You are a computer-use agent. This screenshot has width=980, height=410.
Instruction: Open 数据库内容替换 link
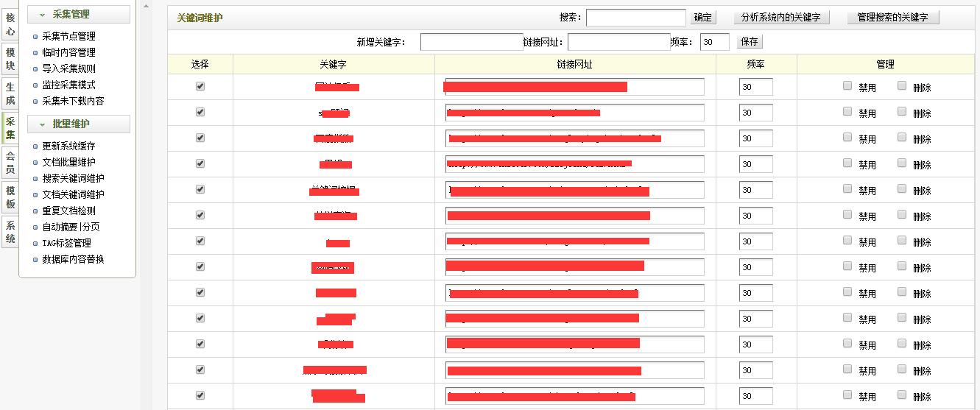73,259
